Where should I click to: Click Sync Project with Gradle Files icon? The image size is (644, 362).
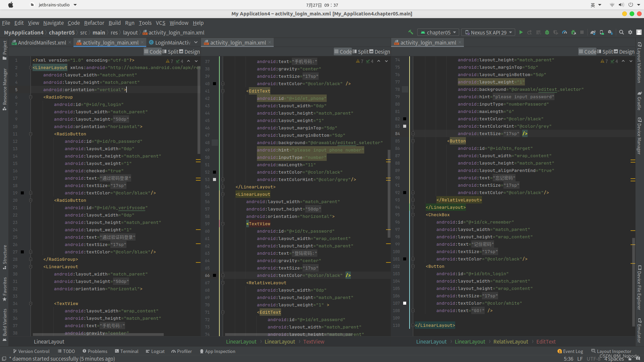coord(593,33)
